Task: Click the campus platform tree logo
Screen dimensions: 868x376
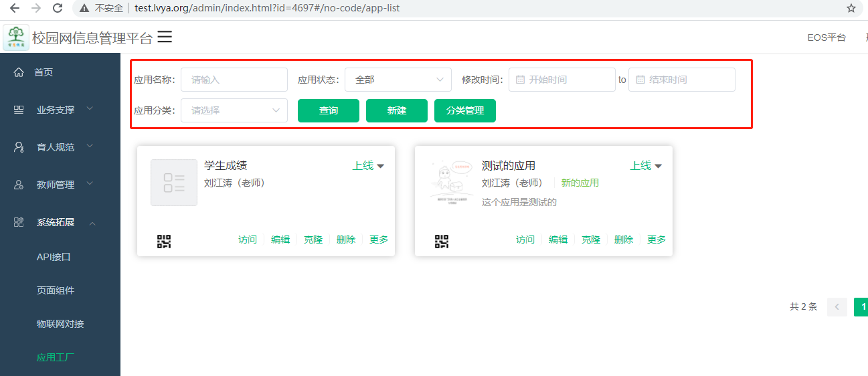Action: [16, 37]
